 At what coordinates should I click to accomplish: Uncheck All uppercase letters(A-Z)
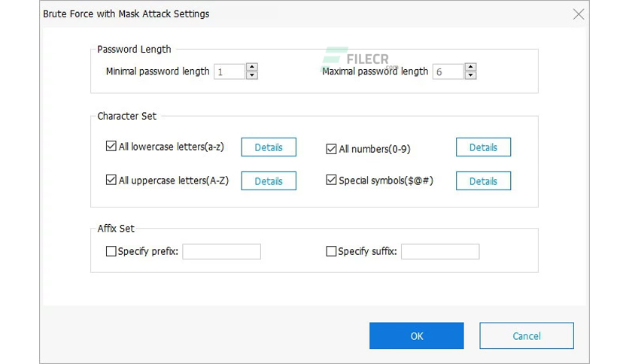click(111, 180)
